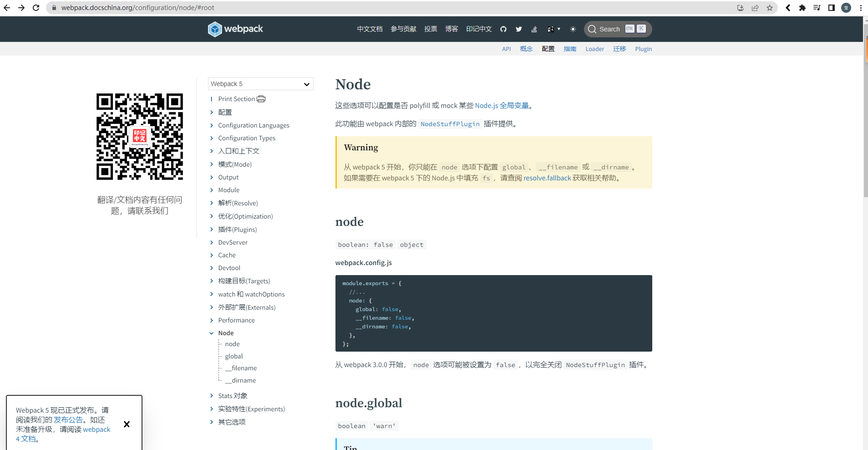Click the magnifier icon in Search
Image resolution: width=868 pixels, height=450 pixels.
coord(592,29)
